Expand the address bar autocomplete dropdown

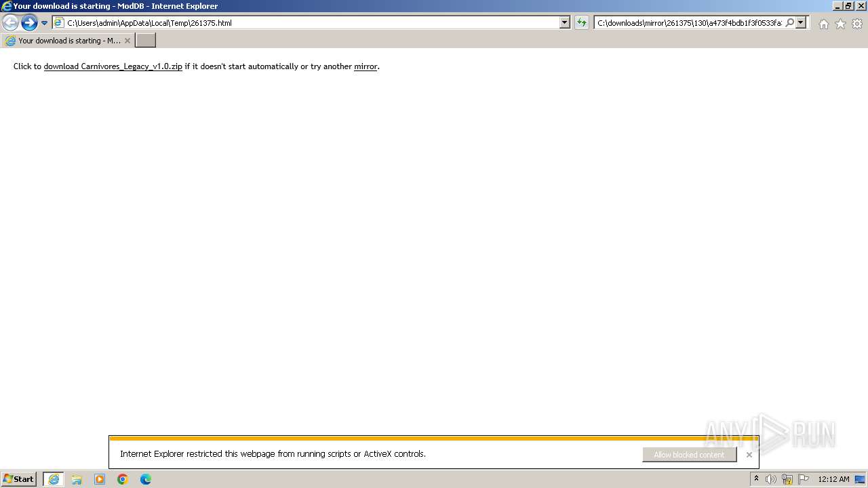[x=565, y=22]
